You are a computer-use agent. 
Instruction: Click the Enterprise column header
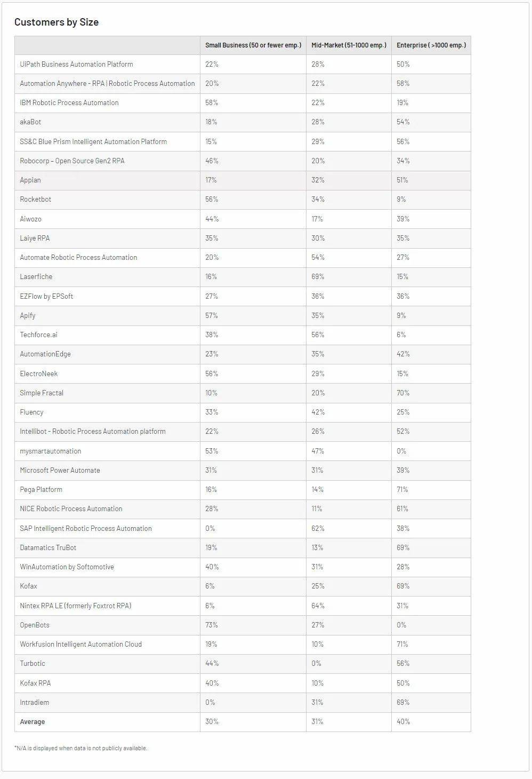coord(431,45)
